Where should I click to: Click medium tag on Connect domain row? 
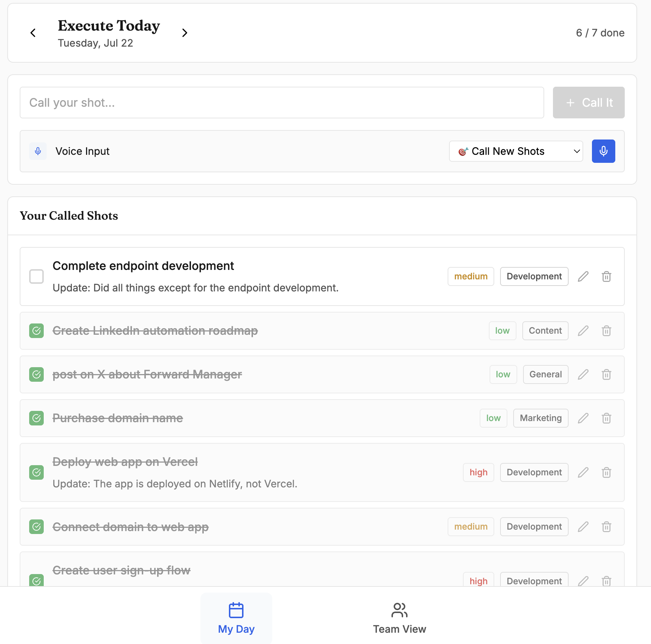pyautogui.click(x=471, y=527)
